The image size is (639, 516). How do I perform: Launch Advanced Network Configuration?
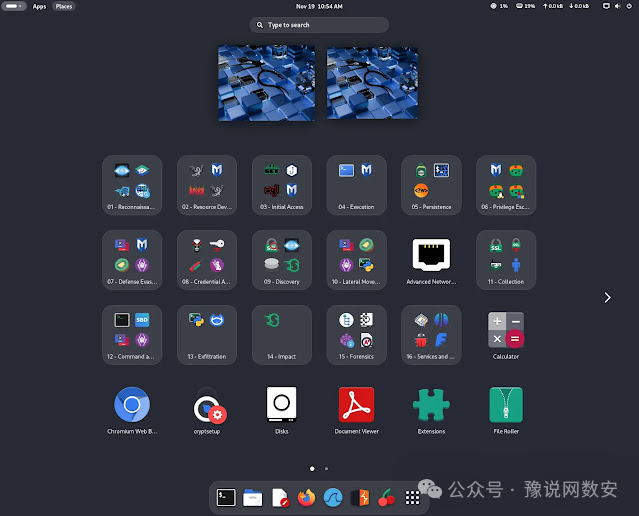pyautogui.click(x=431, y=260)
